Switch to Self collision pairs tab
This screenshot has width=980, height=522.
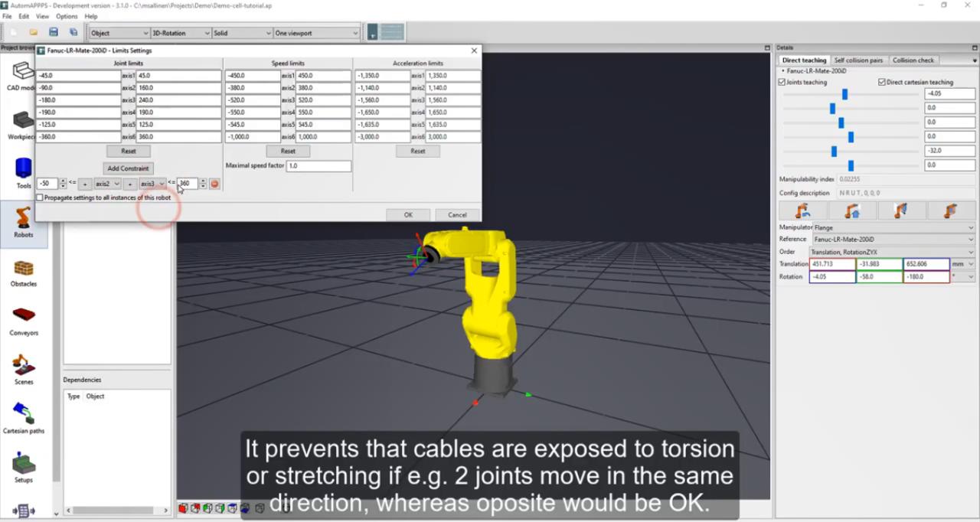pyautogui.click(x=857, y=60)
